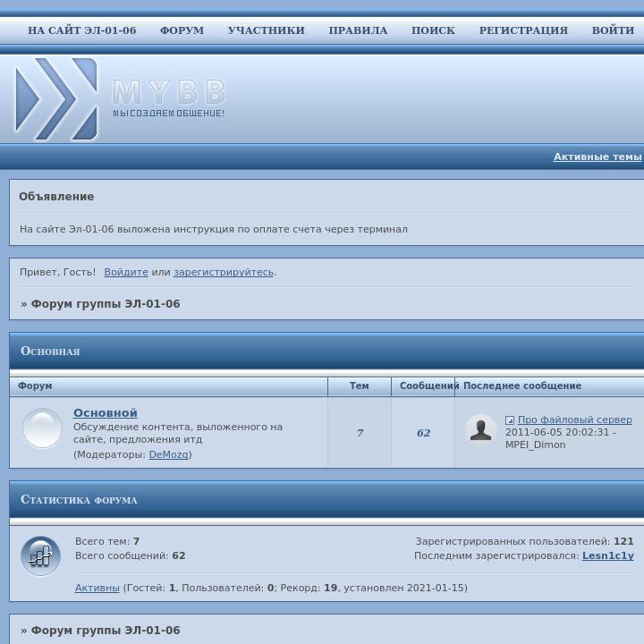Open the 'Активны' online users link
This screenshot has width=644, height=644.
(97, 588)
